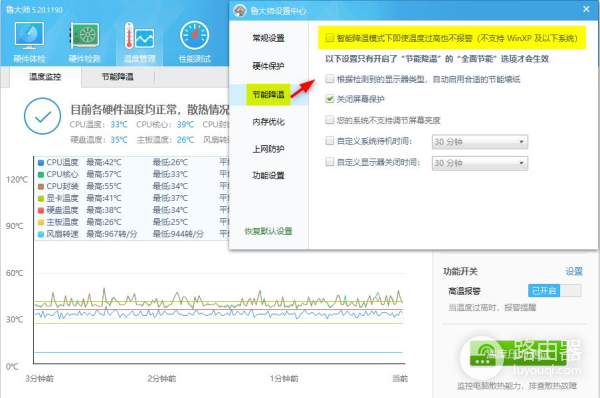
Task: Check 根据检测到的显示器类型 wallpaper checkbox
Action: click(x=329, y=79)
